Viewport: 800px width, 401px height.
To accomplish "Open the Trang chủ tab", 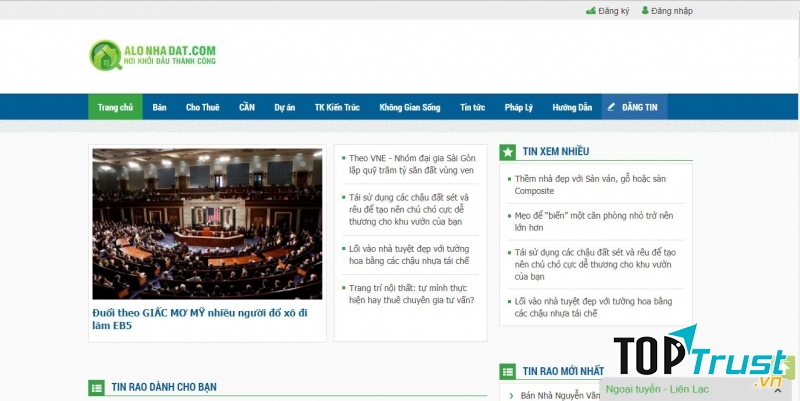I will (x=115, y=107).
